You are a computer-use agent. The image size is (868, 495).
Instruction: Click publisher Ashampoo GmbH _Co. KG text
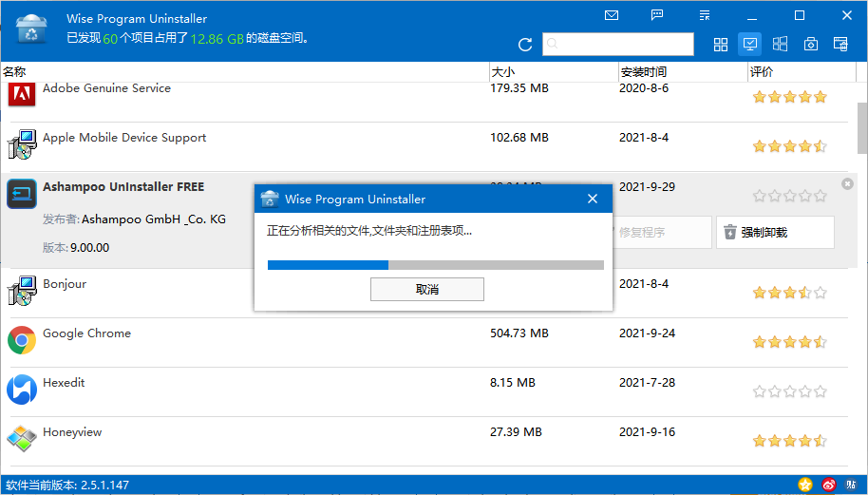[154, 219]
